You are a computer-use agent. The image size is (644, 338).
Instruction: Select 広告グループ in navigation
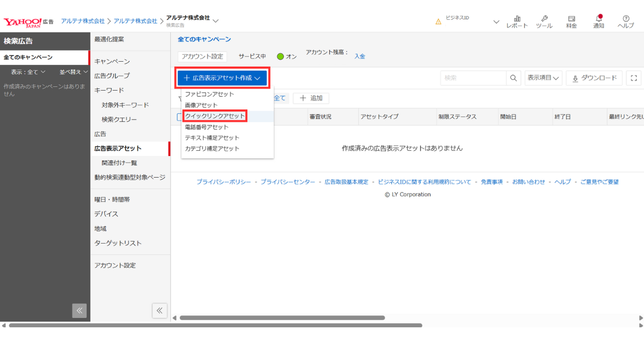pyautogui.click(x=112, y=76)
